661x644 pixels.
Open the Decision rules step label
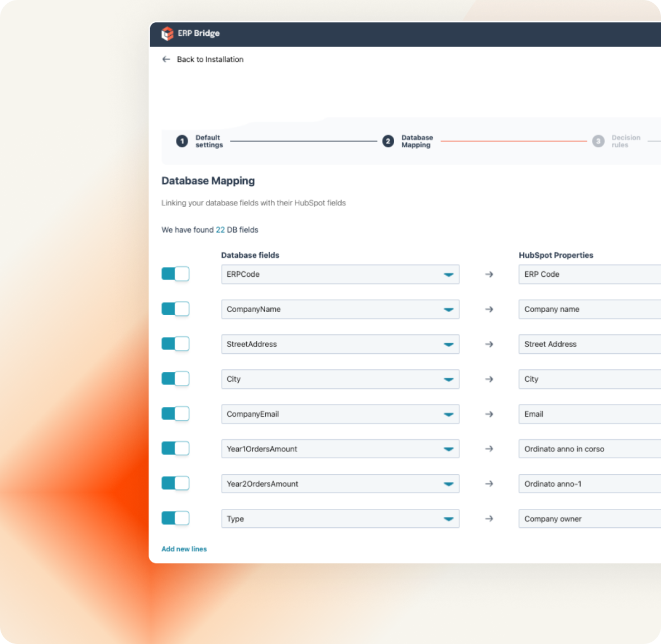coord(625,141)
